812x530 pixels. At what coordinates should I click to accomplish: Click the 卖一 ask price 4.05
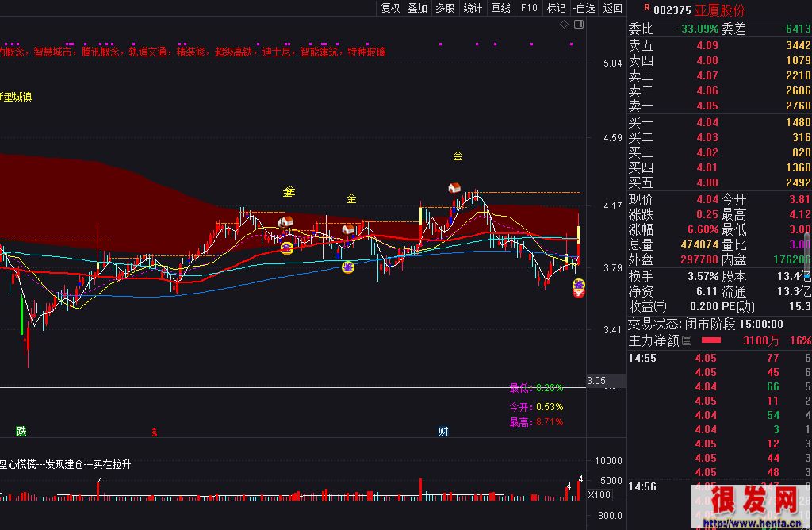pyautogui.click(x=707, y=106)
